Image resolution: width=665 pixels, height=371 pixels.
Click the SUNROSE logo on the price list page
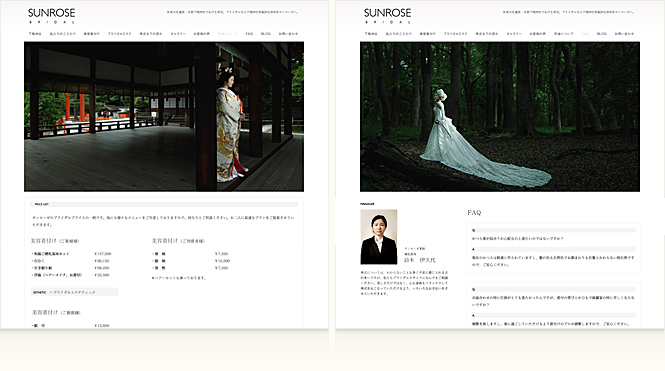click(x=51, y=16)
